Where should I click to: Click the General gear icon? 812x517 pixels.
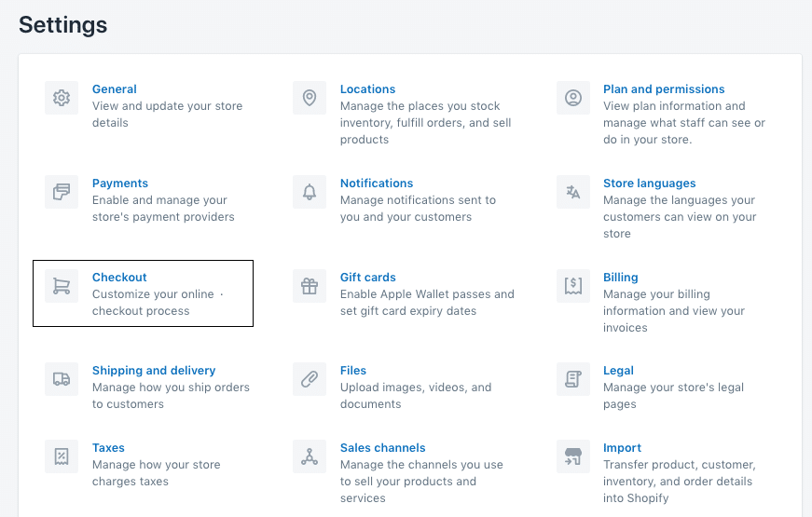point(62,98)
